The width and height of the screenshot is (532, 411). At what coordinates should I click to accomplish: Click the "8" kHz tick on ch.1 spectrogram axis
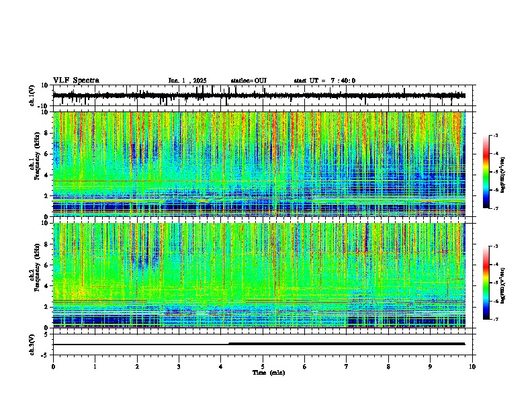(47, 133)
